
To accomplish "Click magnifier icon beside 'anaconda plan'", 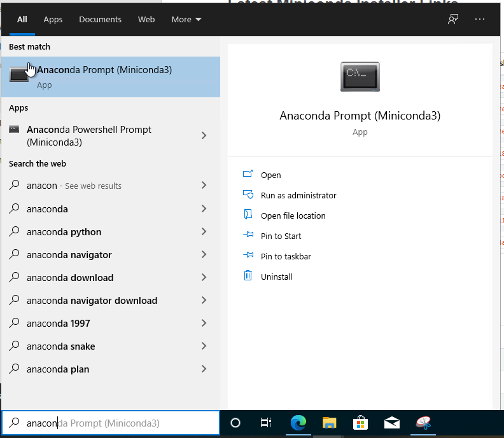I will click(x=14, y=369).
